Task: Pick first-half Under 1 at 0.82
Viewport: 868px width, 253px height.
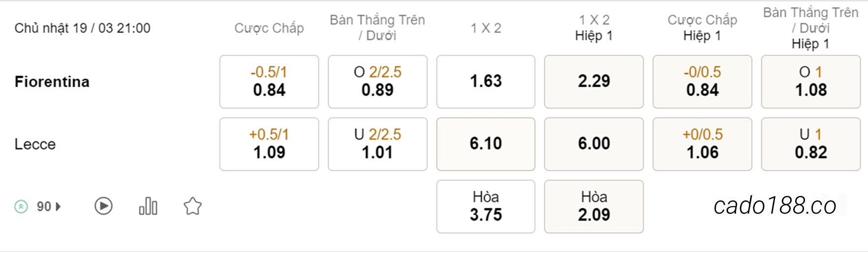Action: (x=811, y=144)
